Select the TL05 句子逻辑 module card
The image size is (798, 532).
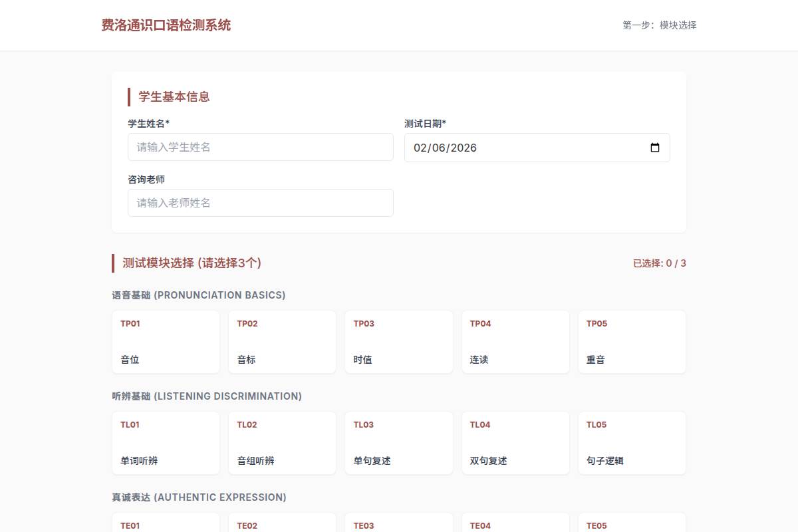(x=632, y=442)
